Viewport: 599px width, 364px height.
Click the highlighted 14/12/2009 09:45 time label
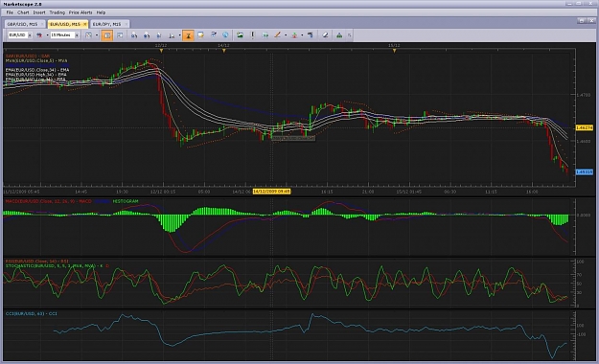click(271, 192)
